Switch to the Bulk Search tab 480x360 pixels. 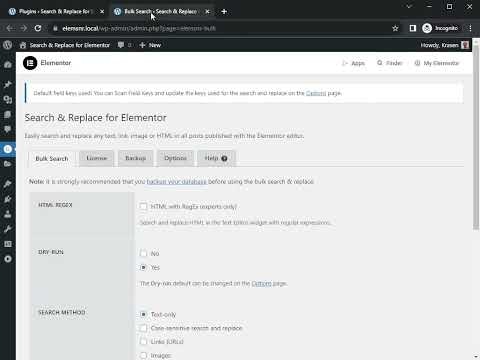(52, 159)
